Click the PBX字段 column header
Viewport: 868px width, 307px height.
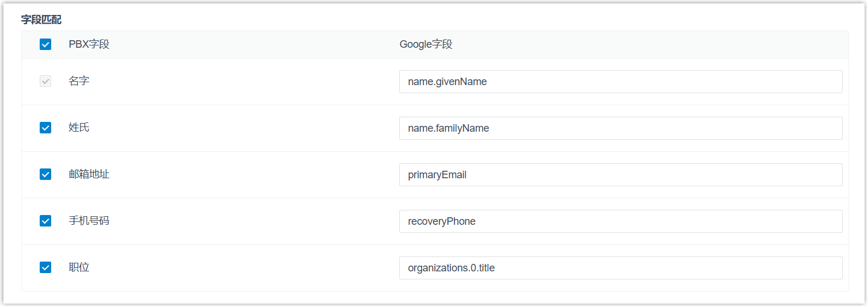pyautogui.click(x=89, y=44)
